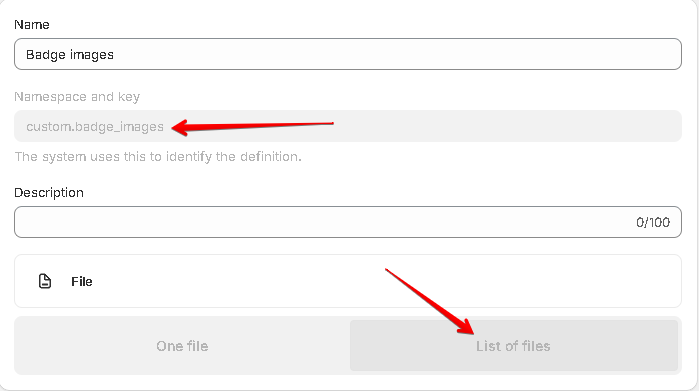Click the file document icon
Image resolution: width=699 pixels, height=391 pixels.
click(45, 281)
